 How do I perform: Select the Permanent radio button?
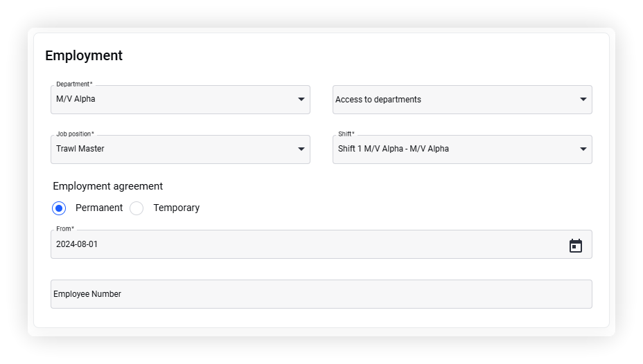click(x=59, y=208)
